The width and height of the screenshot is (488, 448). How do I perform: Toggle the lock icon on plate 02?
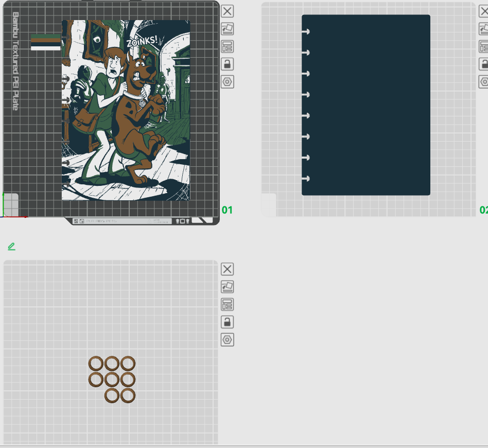(484, 64)
